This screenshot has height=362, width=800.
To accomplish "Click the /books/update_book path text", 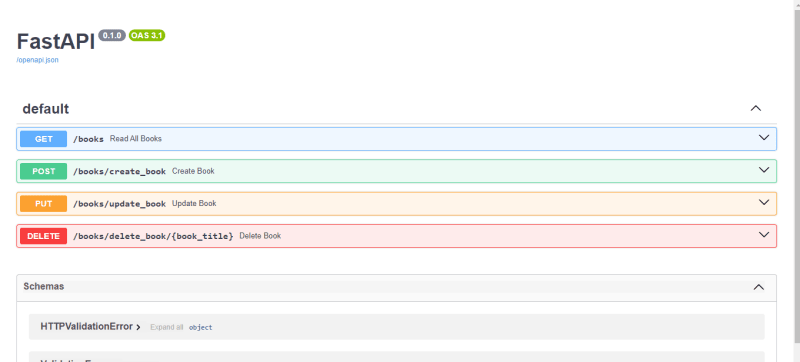I will (x=119, y=204).
